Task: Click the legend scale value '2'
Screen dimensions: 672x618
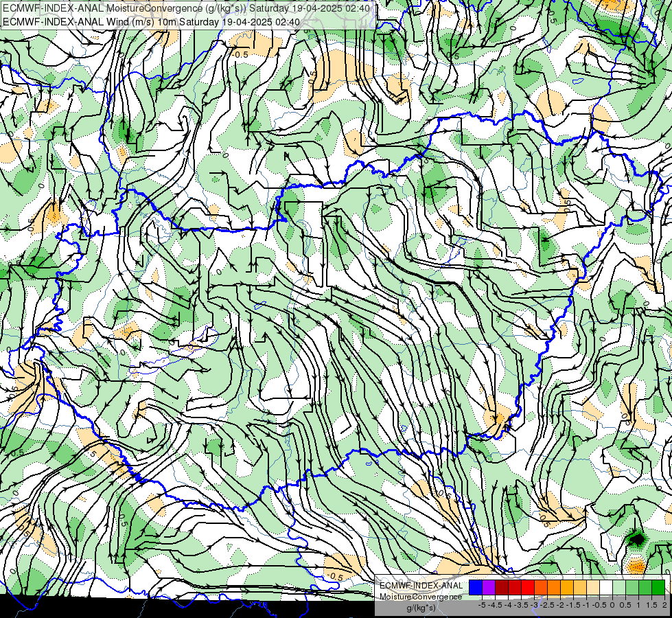Action: pyautogui.click(x=664, y=605)
